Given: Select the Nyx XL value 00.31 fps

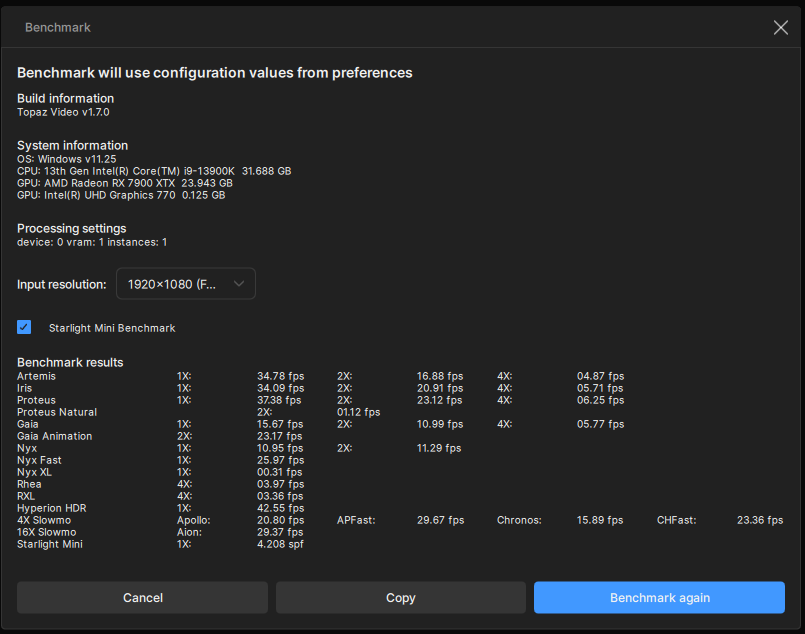Looking at the screenshot, I should click(x=280, y=472).
